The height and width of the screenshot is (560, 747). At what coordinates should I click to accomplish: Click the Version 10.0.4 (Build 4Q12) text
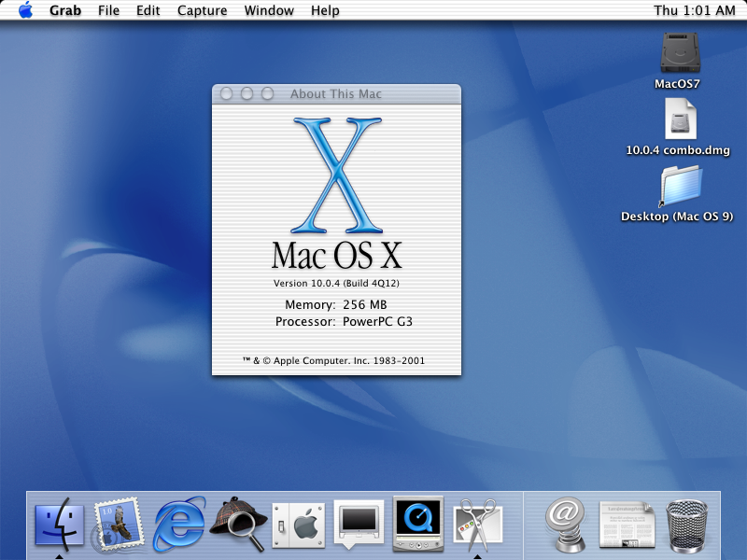click(336, 284)
